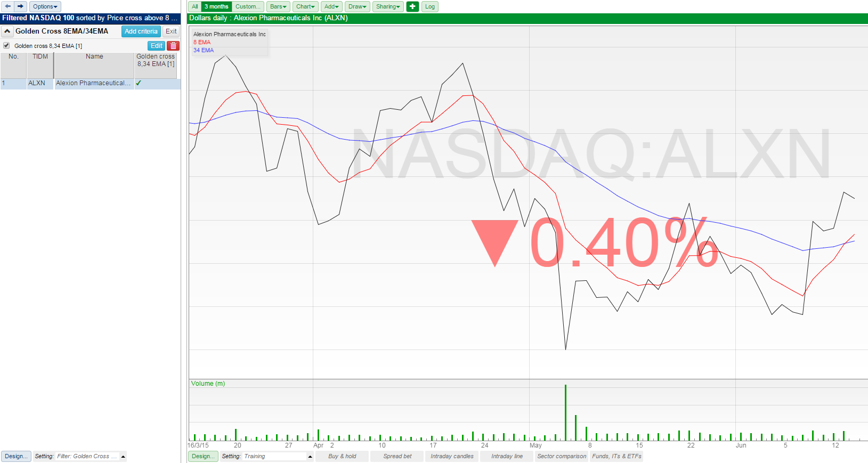Screen dimensions: 868x463
Task: Click the Filtered NASDAQ 100 list title
Action: point(90,19)
